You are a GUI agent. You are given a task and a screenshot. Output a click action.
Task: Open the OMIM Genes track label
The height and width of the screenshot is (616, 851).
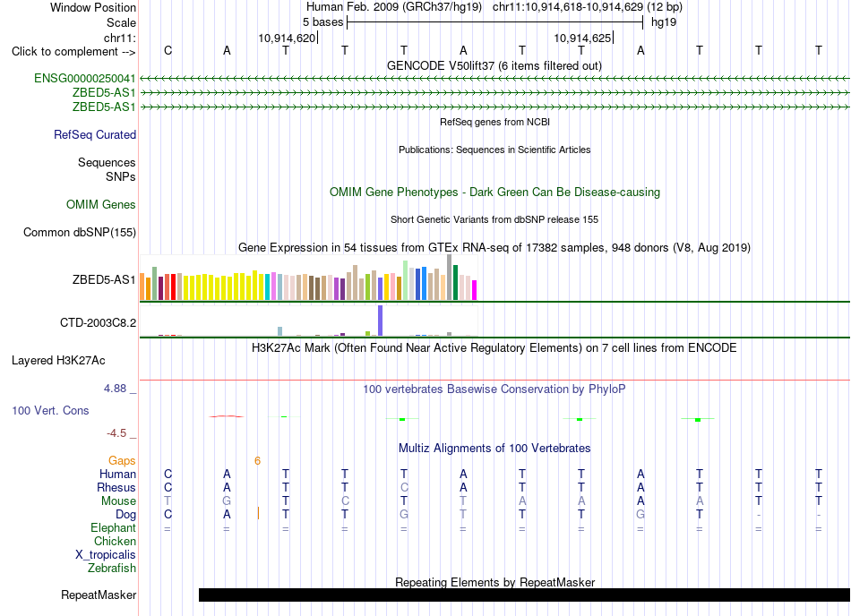pos(101,204)
